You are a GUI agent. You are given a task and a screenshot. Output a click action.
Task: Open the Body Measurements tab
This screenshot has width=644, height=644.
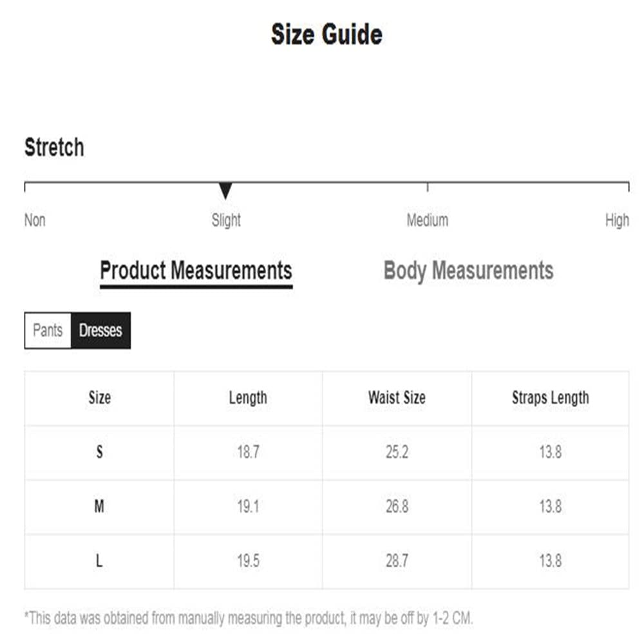(468, 270)
